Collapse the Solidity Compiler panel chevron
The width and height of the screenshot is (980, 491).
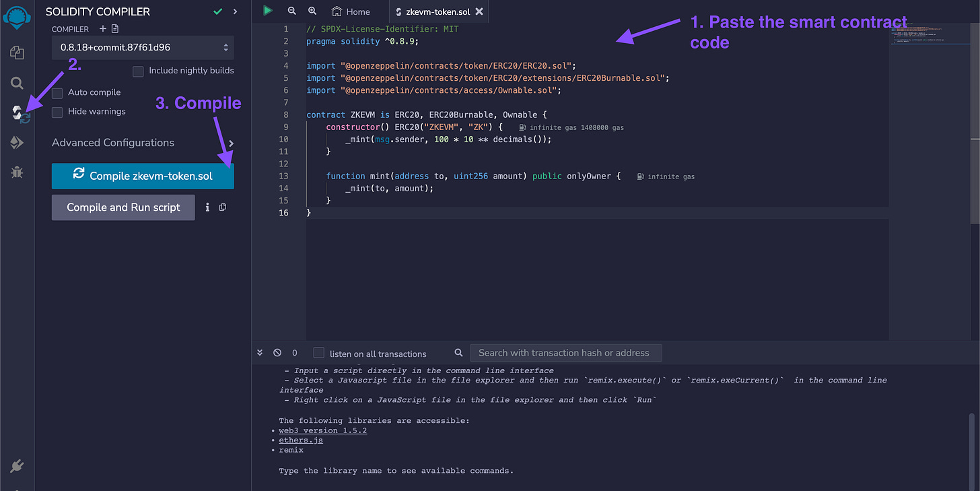coord(235,11)
